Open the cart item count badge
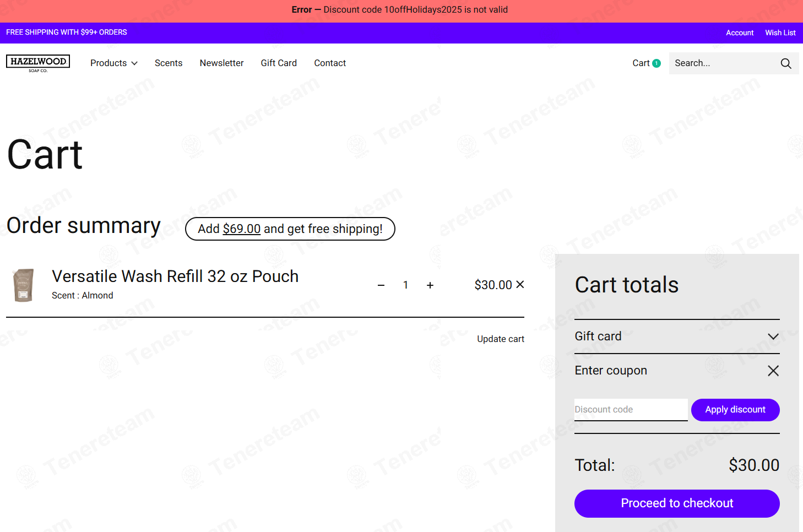The height and width of the screenshot is (532, 803). pos(656,63)
